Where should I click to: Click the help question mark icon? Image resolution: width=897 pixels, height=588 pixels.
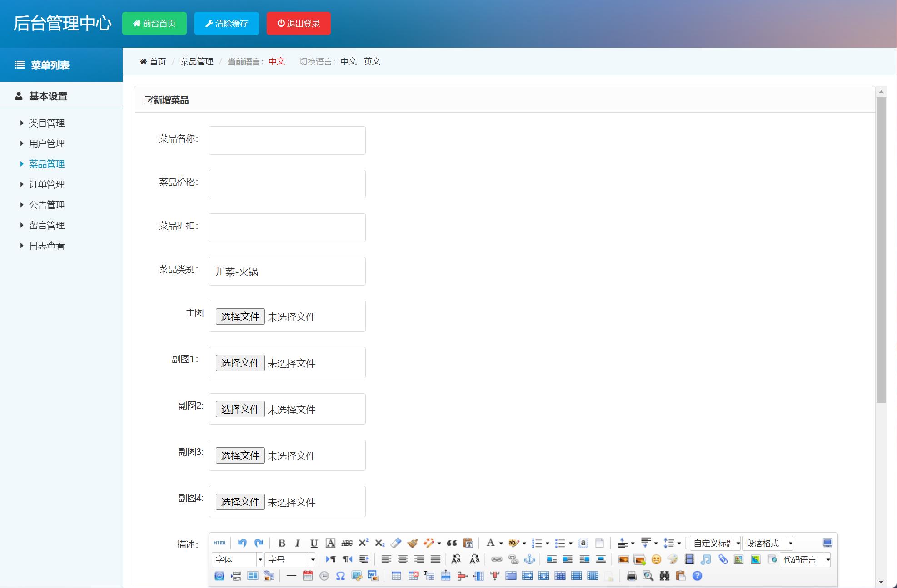(x=697, y=576)
